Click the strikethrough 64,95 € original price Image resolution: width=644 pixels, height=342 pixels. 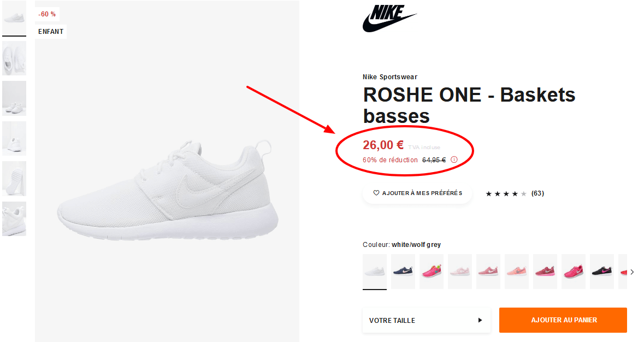435,160
